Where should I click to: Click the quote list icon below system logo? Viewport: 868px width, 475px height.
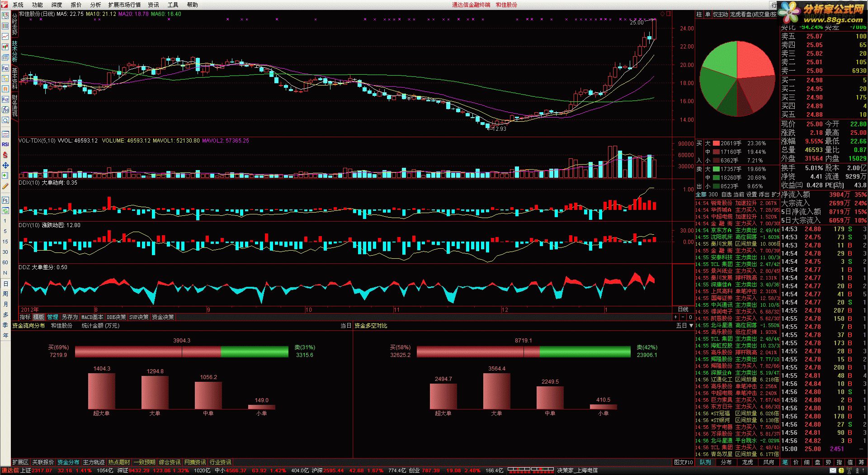pos(5,15)
